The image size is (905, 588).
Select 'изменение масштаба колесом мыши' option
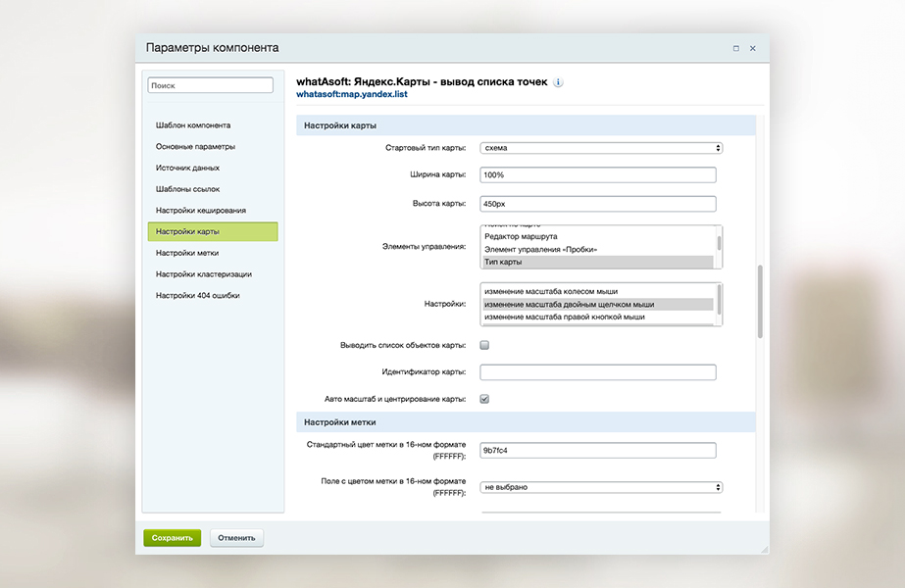[597, 291]
